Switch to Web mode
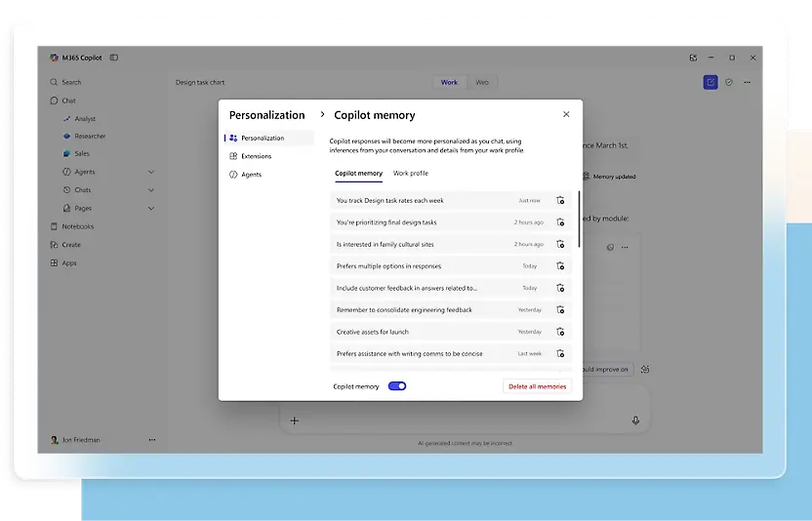Viewport: 812px width, 521px height. pyautogui.click(x=482, y=82)
